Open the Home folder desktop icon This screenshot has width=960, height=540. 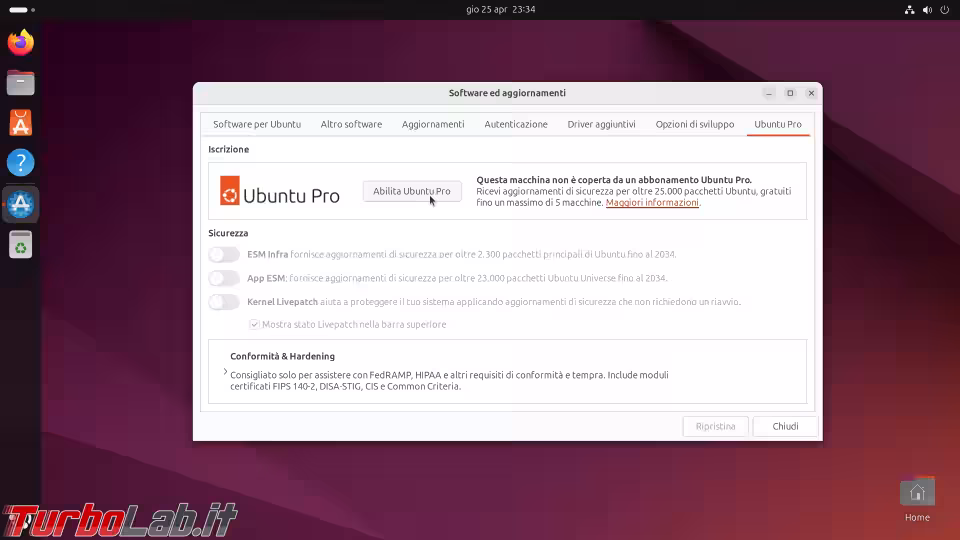[917, 501]
